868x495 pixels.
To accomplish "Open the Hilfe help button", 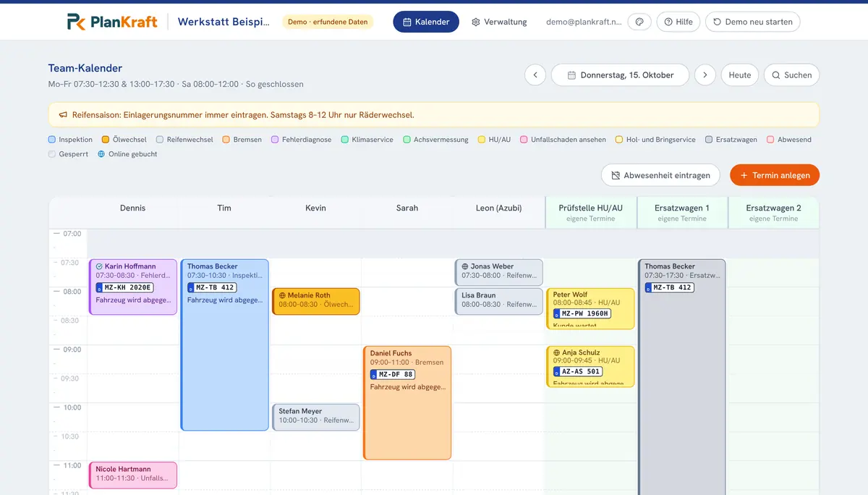I will [678, 22].
